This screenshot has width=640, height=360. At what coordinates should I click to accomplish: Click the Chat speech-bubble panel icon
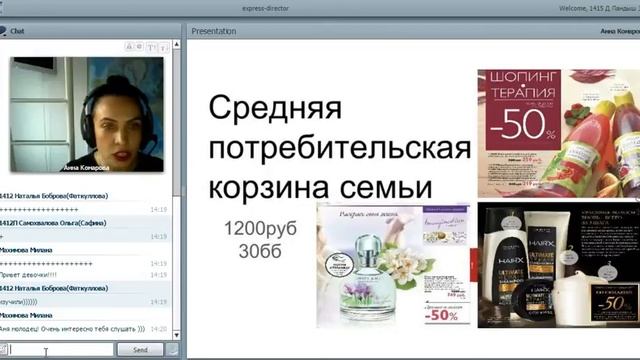(x=3, y=31)
